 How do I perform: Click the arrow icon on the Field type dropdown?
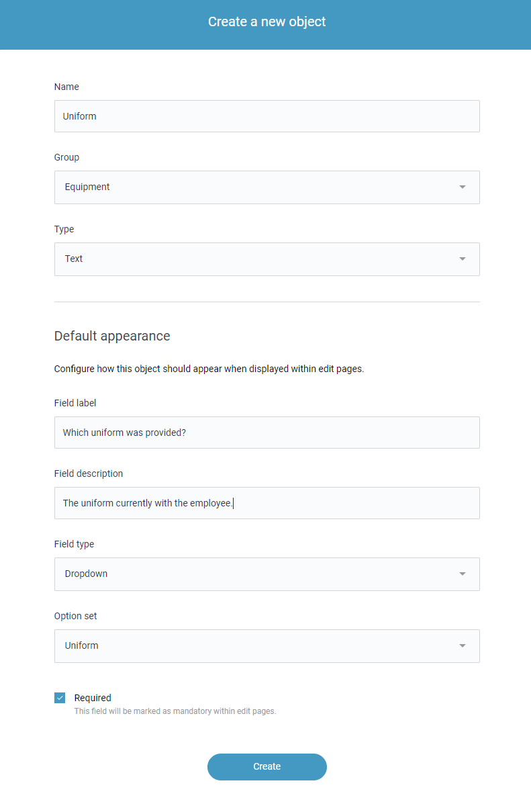463,574
